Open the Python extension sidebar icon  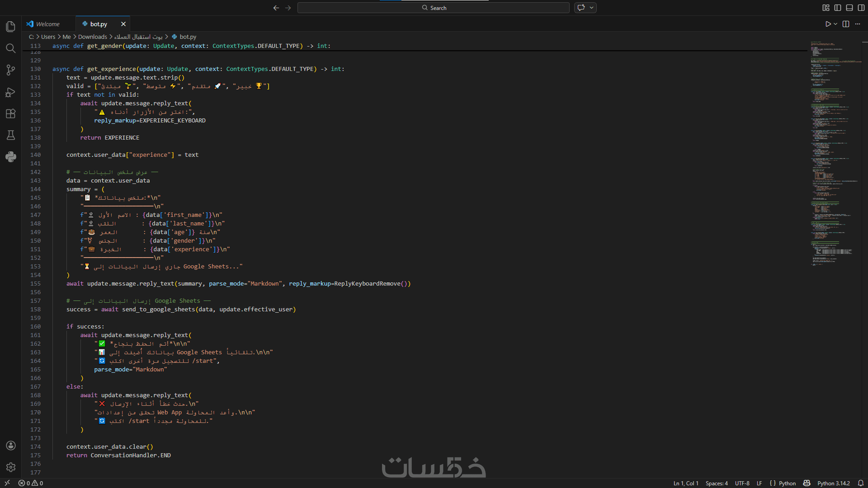11,157
